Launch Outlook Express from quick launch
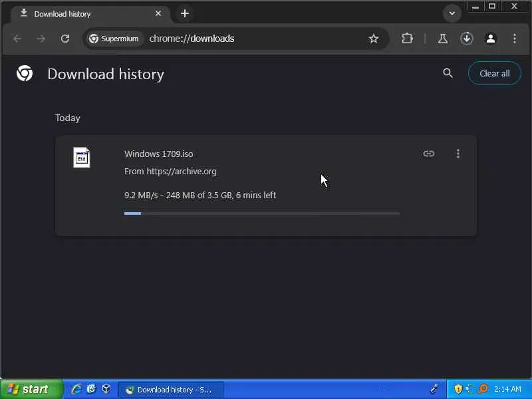The width and height of the screenshot is (532, 399). pos(91,389)
